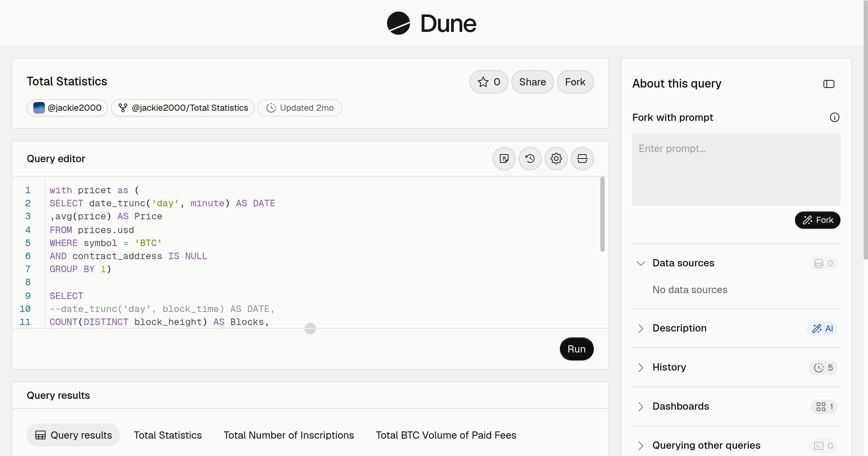This screenshot has width=868, height=456.
Task: Click the AI description badge
Action: (x=822, y=328)
